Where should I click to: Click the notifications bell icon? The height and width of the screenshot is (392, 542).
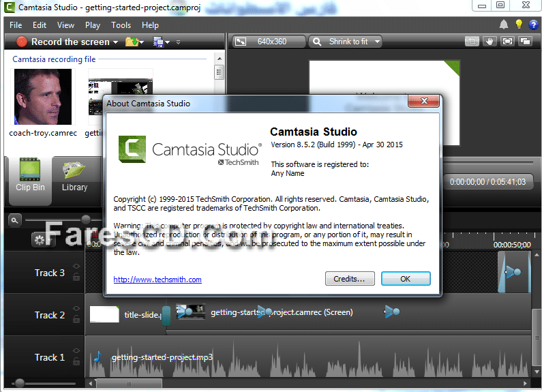coord(504,25)
